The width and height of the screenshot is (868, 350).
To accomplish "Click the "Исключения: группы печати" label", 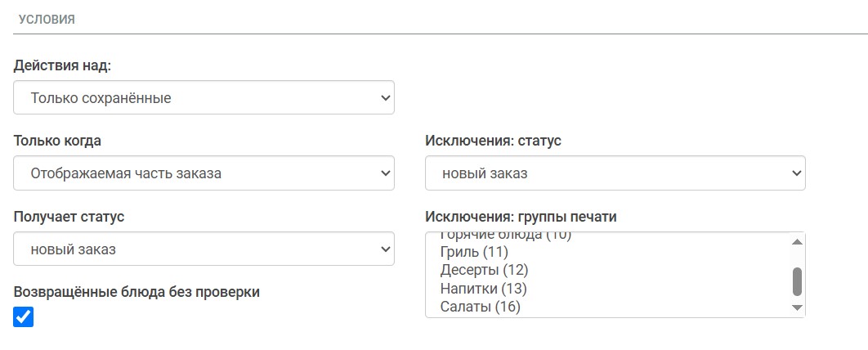I will (x=521, y=217).
